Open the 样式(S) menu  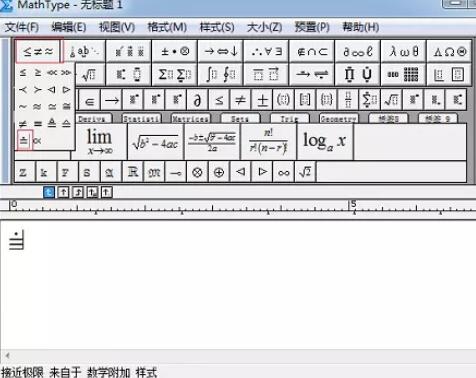pyautogui.click(x=217, y=27)
